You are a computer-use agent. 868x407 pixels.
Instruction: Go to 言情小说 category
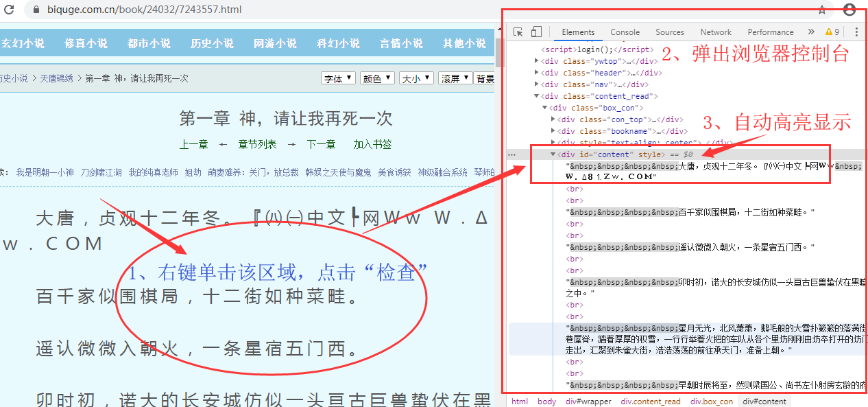(x=402, y=43)
